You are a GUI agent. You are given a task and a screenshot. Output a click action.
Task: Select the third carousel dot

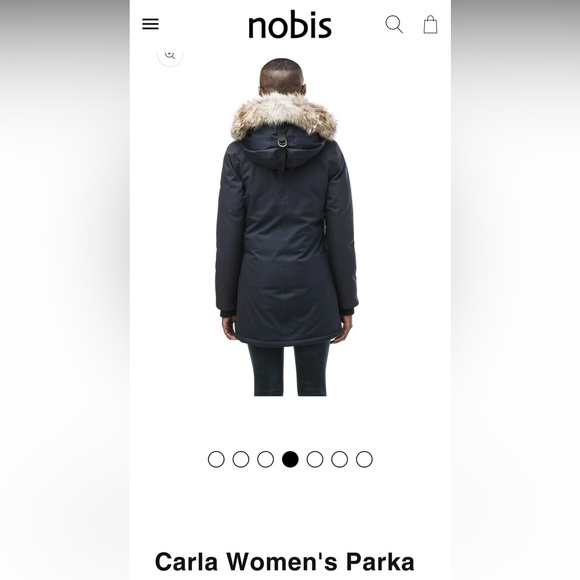coord(266,459)
